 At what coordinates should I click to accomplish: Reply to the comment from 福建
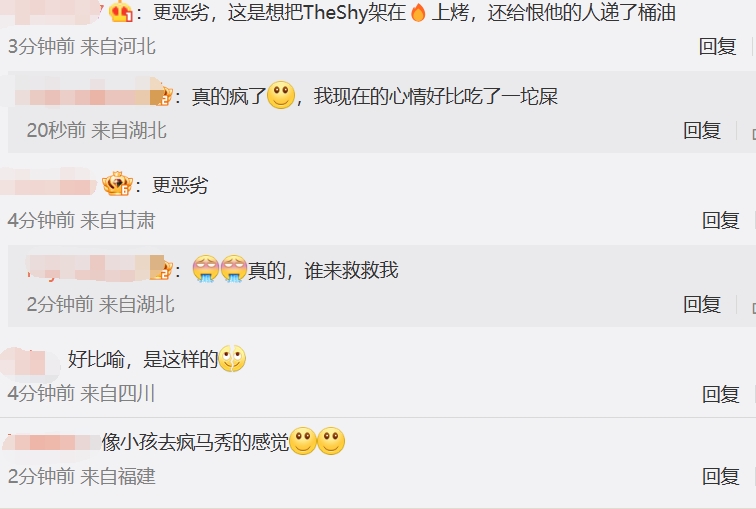click(x=721, y=476)
